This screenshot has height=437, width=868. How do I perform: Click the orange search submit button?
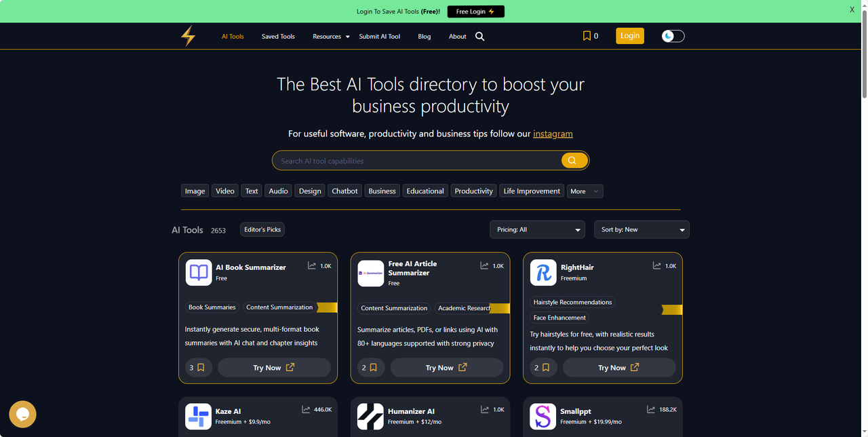click(573, 161)
